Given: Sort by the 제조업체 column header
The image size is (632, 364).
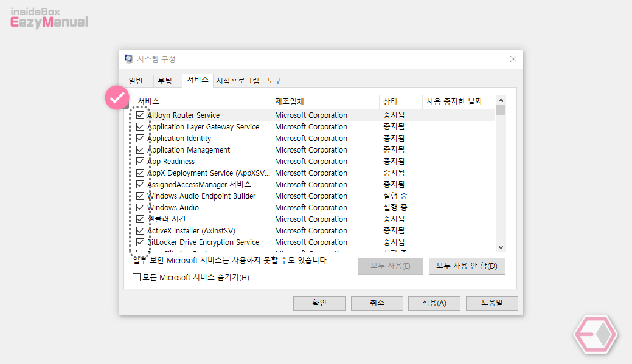Looking at the screenshot, I should [325, 102].
